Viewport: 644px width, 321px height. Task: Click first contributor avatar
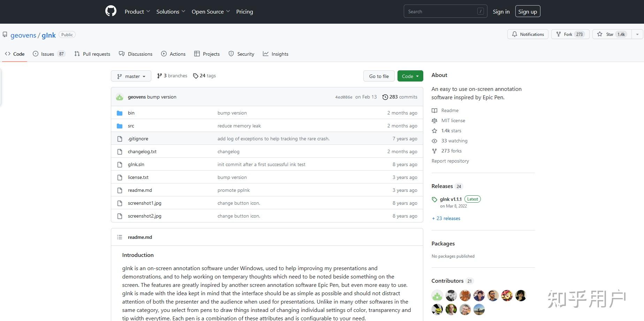[437, 296]
